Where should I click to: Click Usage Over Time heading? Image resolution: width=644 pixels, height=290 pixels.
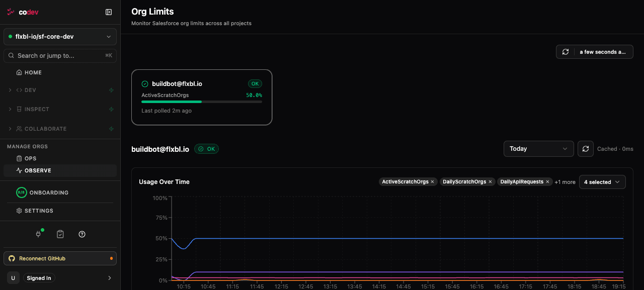(164, 182)
